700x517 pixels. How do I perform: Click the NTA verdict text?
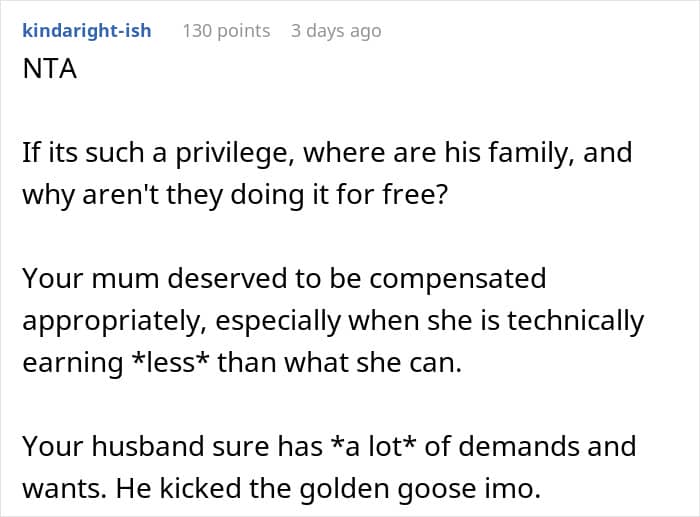tap(47, 71)
